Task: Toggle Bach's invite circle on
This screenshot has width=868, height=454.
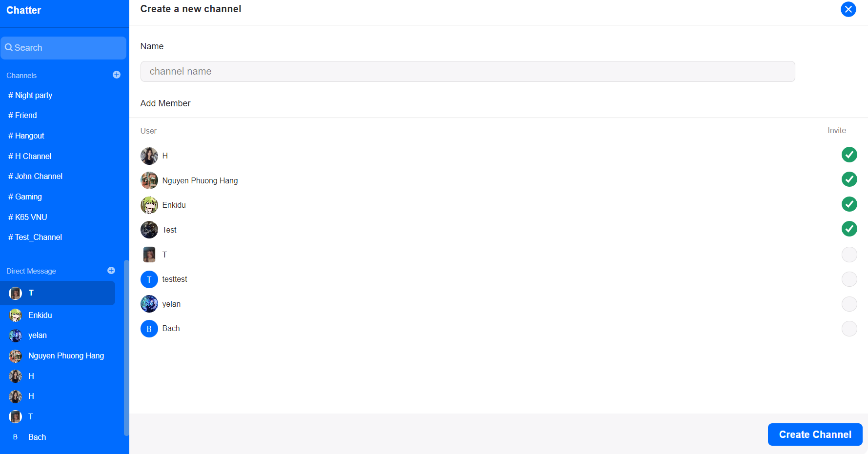Action: click(x=849, y=328)
